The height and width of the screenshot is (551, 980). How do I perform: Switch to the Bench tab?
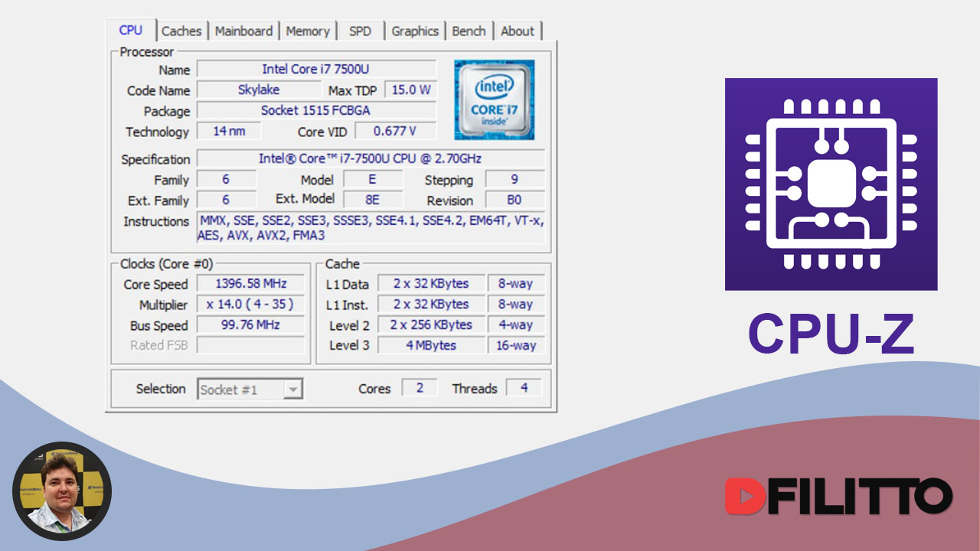pyautogui.click(x=469, y=31)
